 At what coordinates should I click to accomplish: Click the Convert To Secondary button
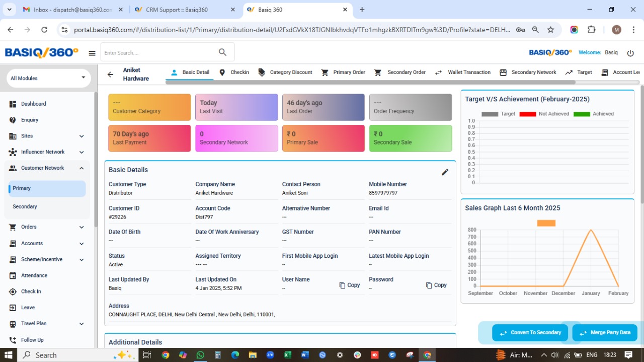(x=530, y=332)
